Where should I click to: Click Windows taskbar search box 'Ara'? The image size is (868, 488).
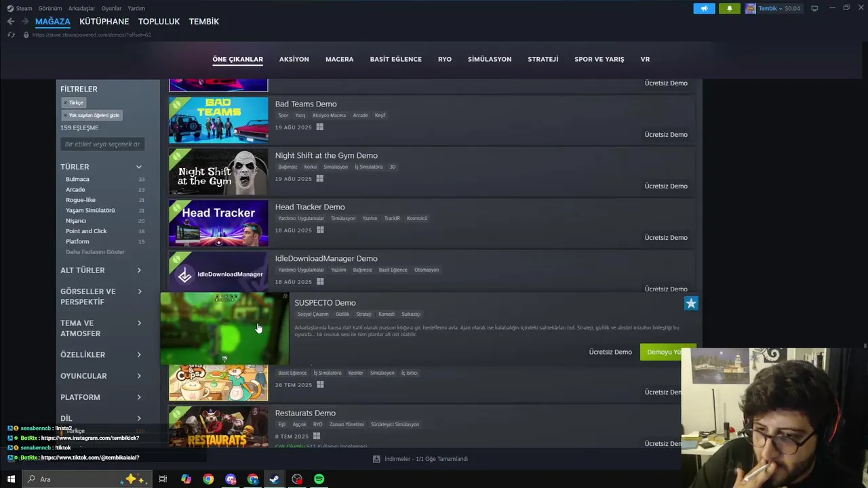tap(88, 479)
